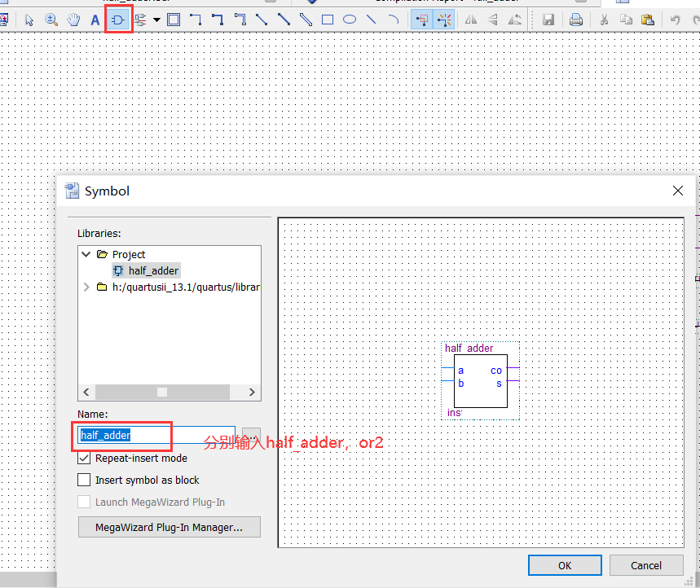This screenshot has height=588, width=700.
Task: Enable Insert symbol as block
Action: [84, 480]
